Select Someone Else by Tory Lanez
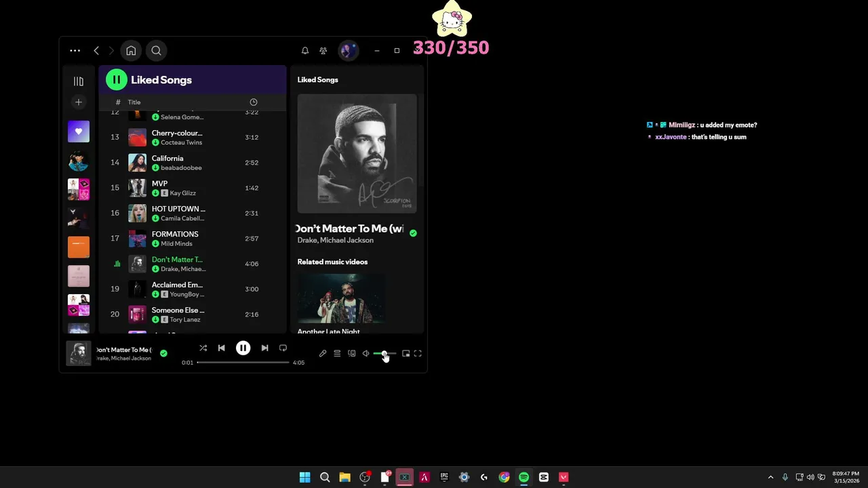868x488 pixels. 193,314
